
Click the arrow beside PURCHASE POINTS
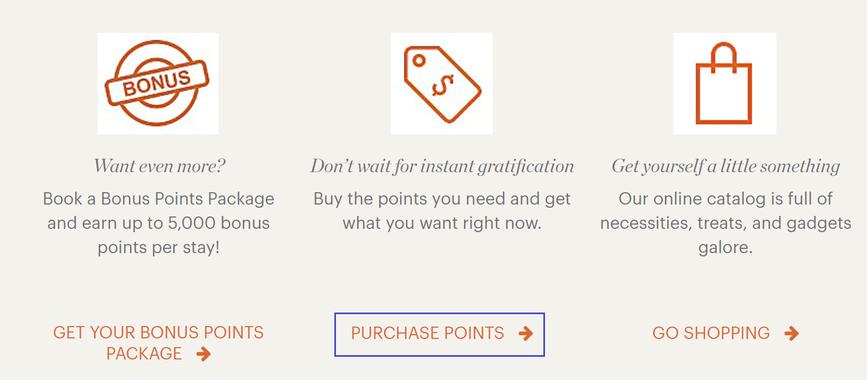[x=526, y=334]
